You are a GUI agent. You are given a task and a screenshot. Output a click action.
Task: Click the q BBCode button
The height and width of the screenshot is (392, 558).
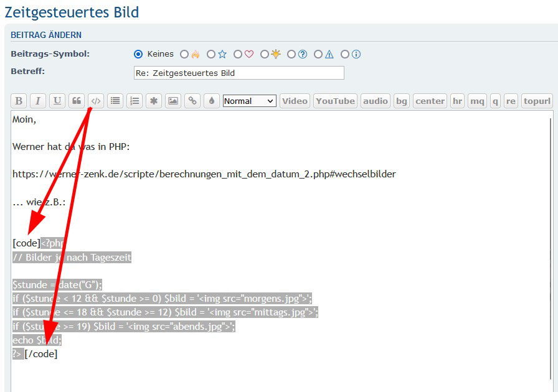[x=495, y=101]
